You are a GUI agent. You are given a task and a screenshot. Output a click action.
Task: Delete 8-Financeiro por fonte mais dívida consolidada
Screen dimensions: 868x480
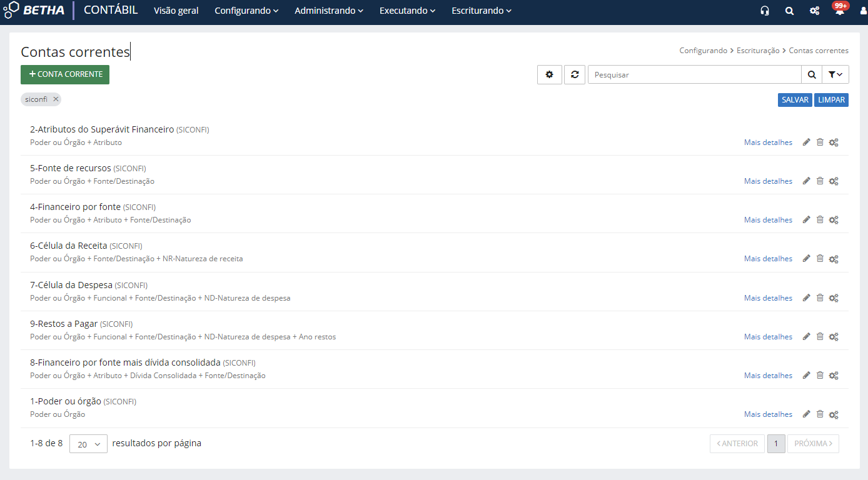pos(820,375)
